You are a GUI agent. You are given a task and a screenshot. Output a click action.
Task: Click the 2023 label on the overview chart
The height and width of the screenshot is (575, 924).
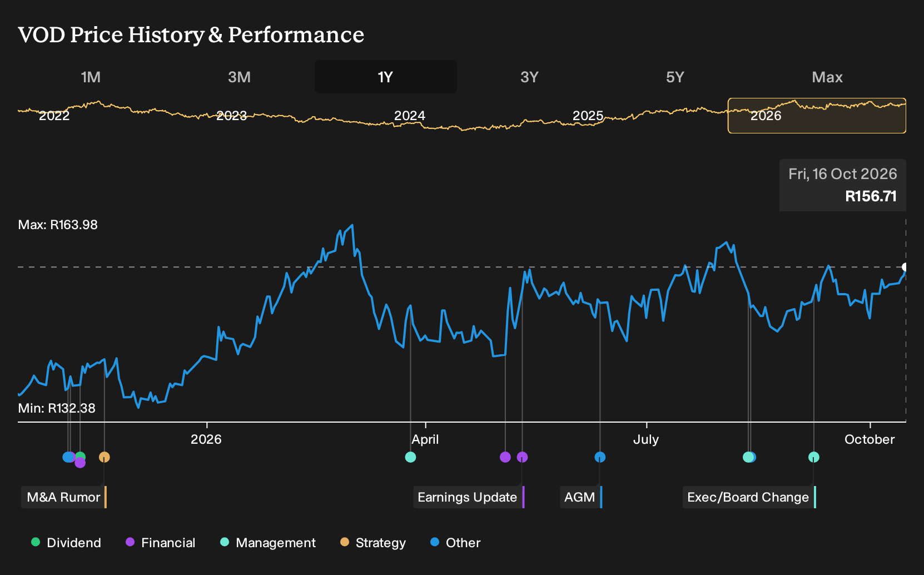pos(231,116)
